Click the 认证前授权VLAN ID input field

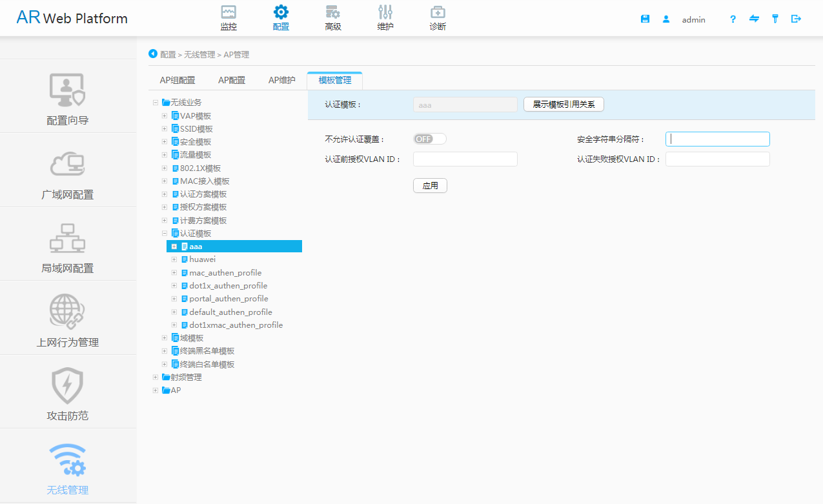[465, 159]
